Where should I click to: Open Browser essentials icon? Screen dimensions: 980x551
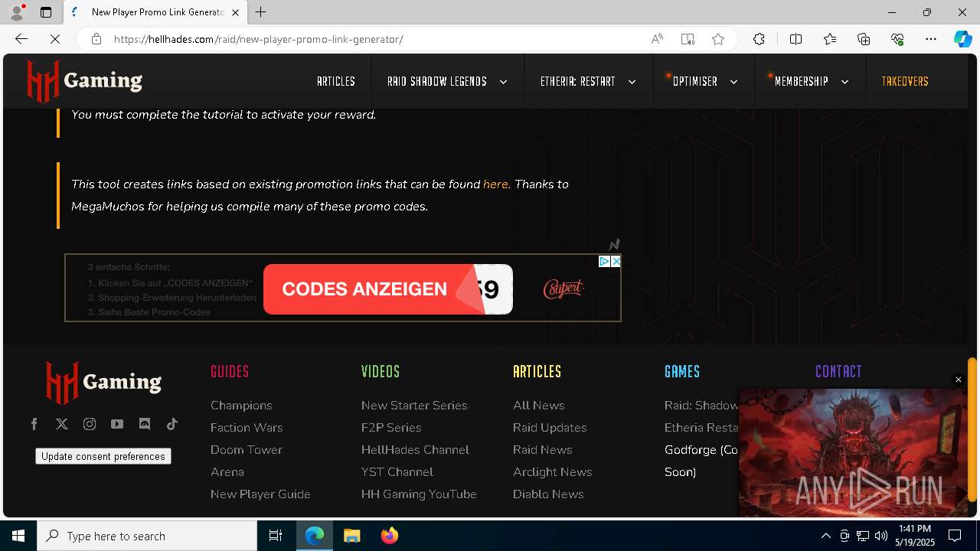(x=897, y=39)
